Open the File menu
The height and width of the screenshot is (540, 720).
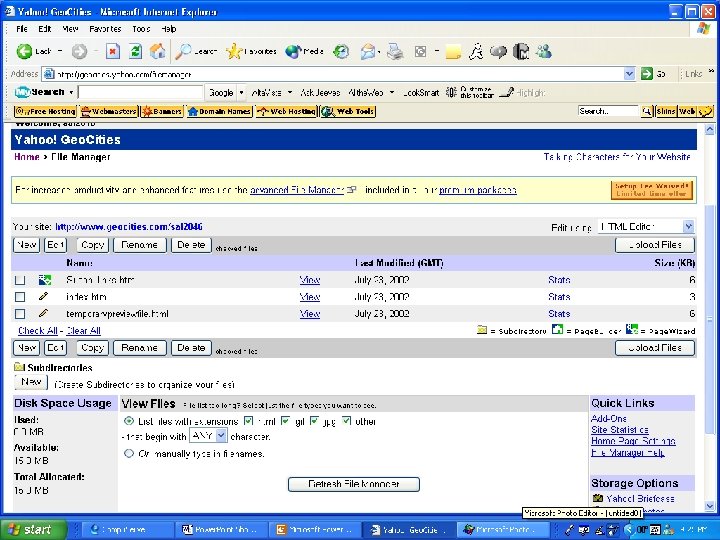[x=22, y=29]
